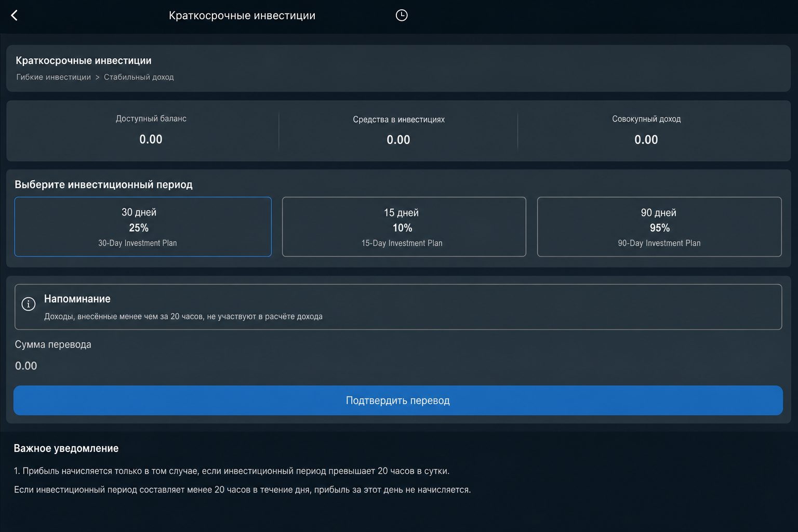Click the line starting Если инвестиционный период составляет
Image resolution: width=798 pixels, height=532 pixels.
pyautogui.click(x=243, y=490)
